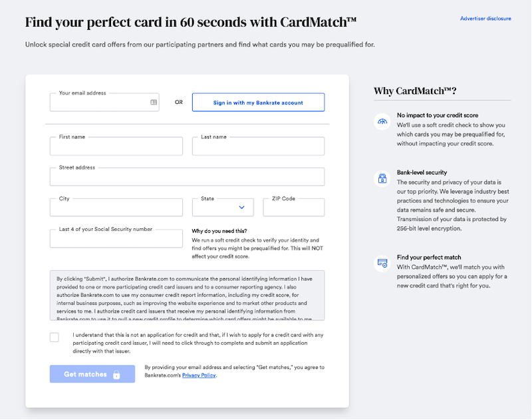Click the authorization terms scroll box

click(187, 295)
